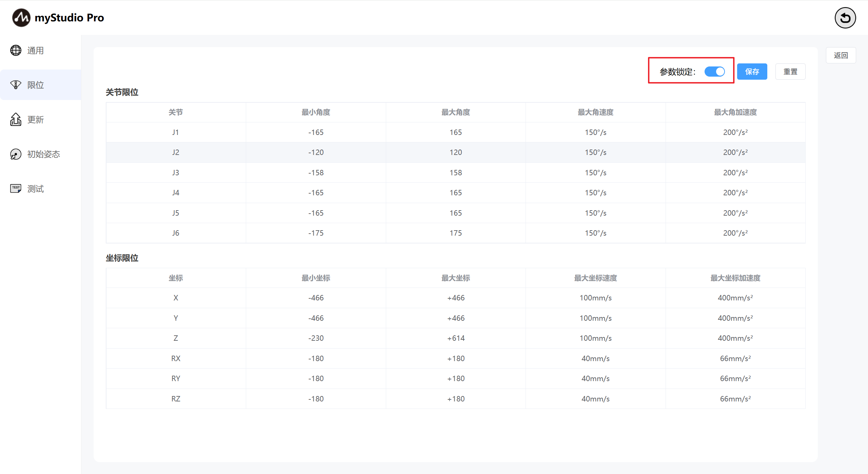Click the globe icon beside 通用
This screenshot has width=868, height=474.
pyautogui.click(x=16, y=51)
